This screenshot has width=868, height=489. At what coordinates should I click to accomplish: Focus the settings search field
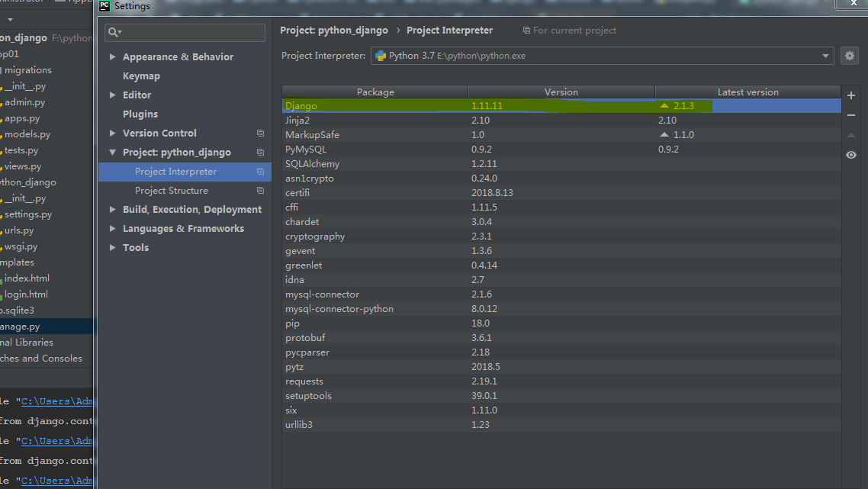185,33
